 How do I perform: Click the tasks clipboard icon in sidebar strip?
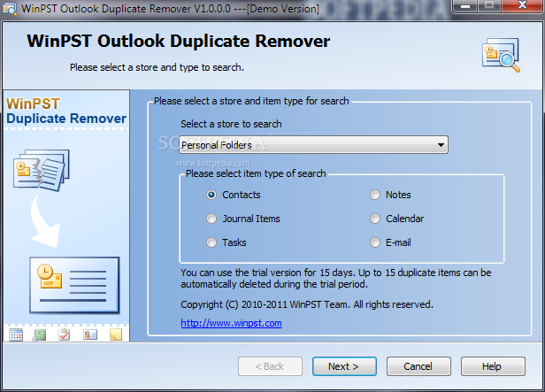[x=65, y=334]
